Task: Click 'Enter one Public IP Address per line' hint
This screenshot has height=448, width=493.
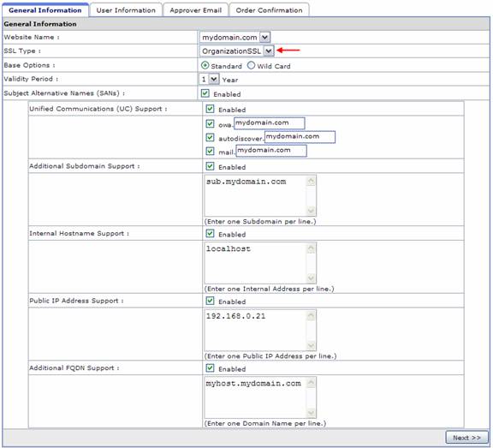Action: pos(270,356)
